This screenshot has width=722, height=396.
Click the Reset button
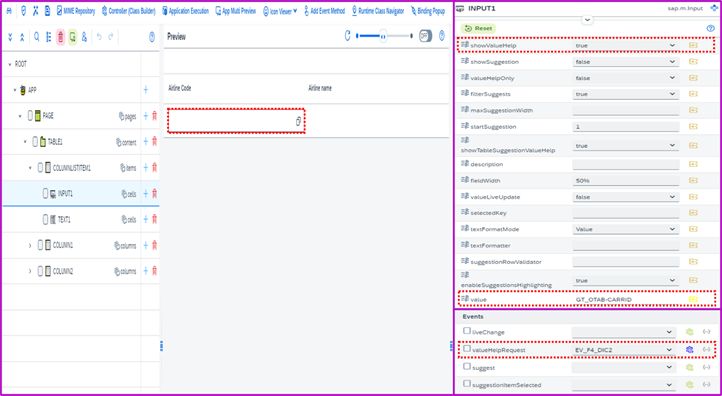click(478, 29)
